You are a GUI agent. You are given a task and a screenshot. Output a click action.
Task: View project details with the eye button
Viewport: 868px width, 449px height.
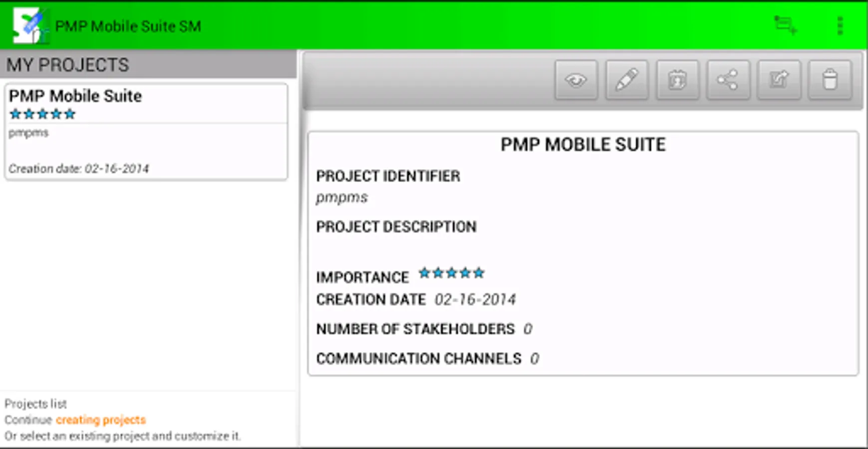576,80
